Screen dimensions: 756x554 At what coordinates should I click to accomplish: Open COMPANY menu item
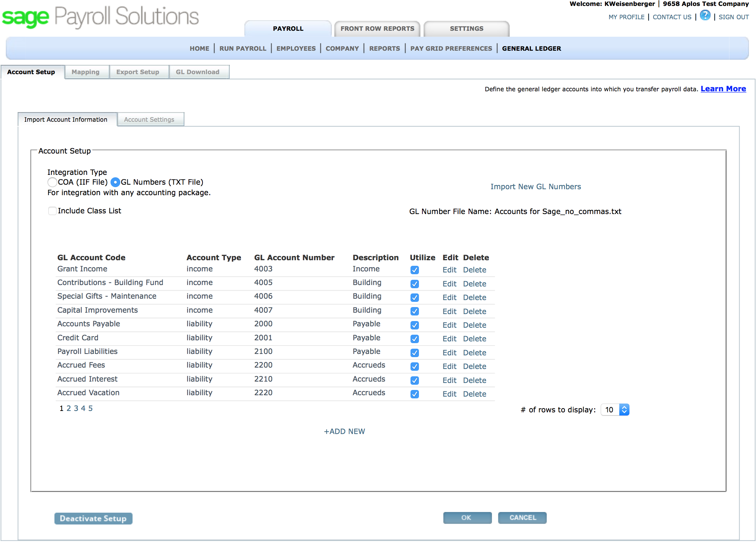tap(342, 49)
